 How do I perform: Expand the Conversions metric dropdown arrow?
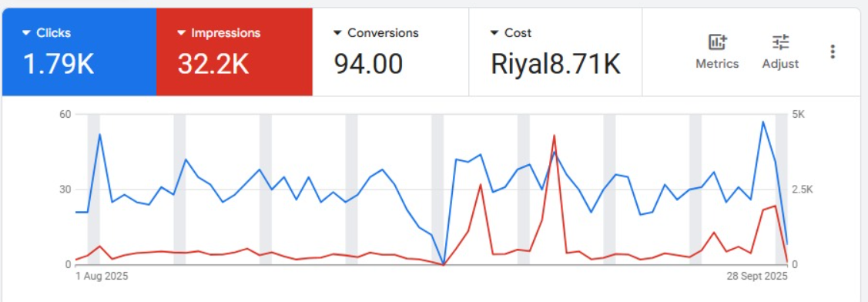(337, 33)
